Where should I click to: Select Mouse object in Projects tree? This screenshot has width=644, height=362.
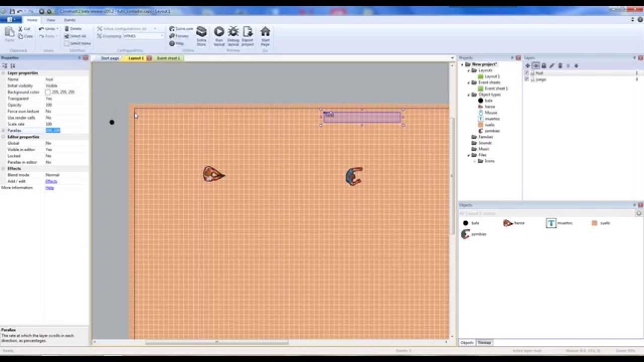click(x=488, y=113)
